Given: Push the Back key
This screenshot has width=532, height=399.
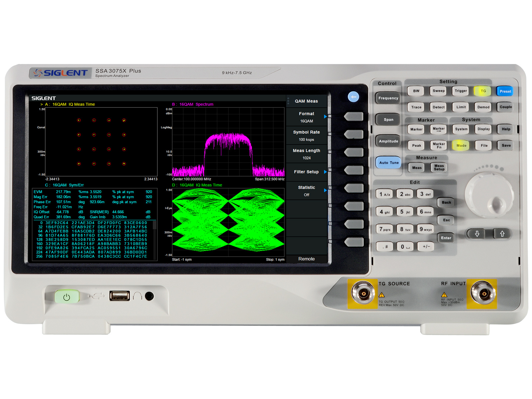Looking at the screenshot, I should (x=446, y=202).
